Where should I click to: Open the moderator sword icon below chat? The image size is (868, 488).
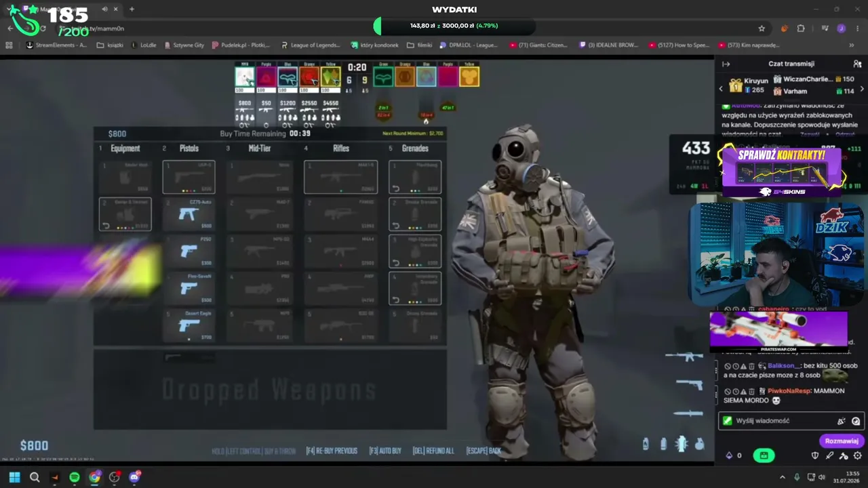(844, 455)
